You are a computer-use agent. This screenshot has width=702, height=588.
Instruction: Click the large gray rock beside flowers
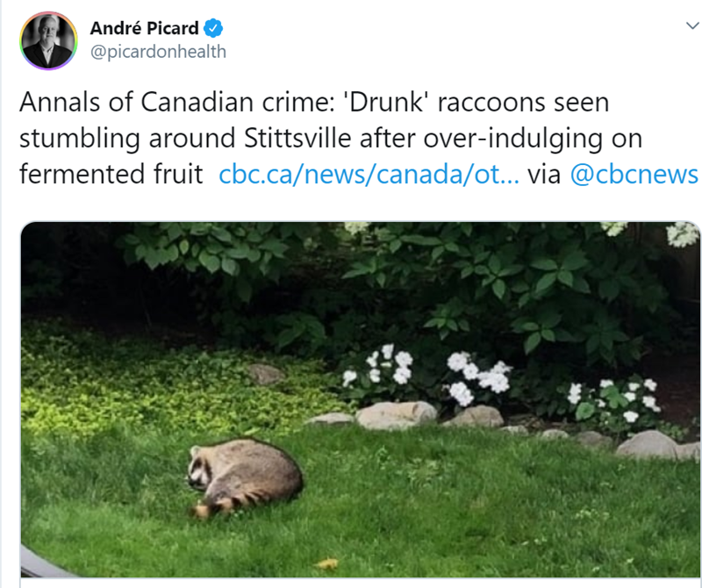pyautogui.click(x=395, y=414)
